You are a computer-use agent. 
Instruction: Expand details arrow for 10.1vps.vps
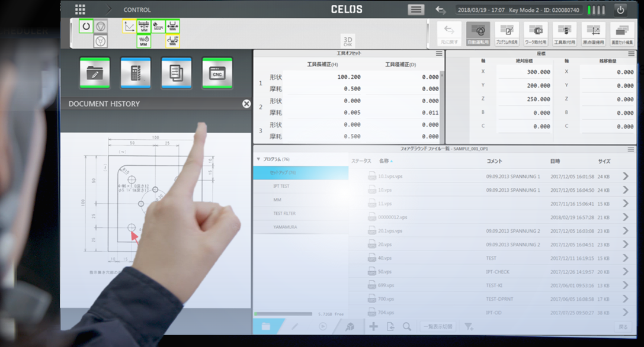tap(626, 176)
